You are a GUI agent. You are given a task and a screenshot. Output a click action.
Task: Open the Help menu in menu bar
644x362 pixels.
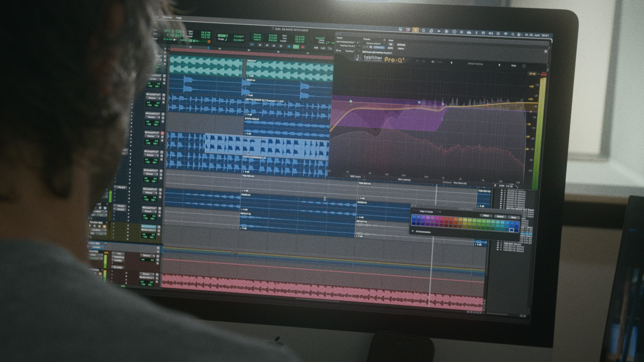179,18
